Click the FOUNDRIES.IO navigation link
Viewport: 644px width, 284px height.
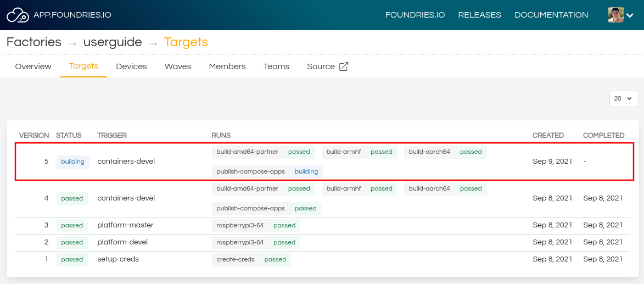coord(415,15)
